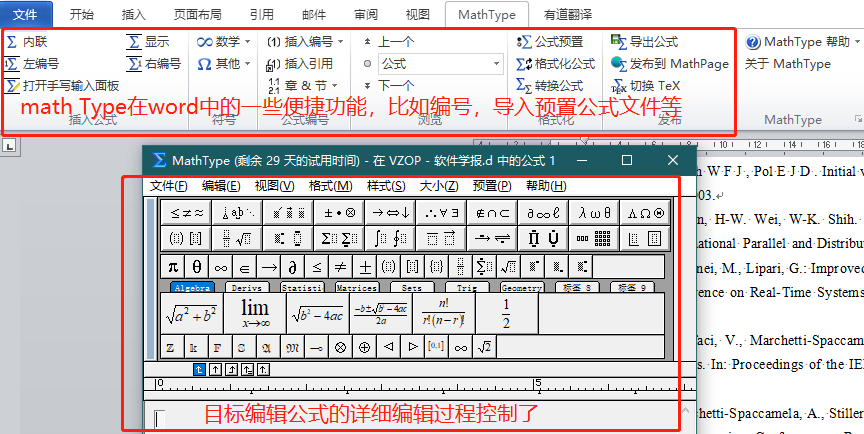Viewport: 864px width, 434px height.
Task: Open 公式预置 equation preferences
Action: coord(550,42)
